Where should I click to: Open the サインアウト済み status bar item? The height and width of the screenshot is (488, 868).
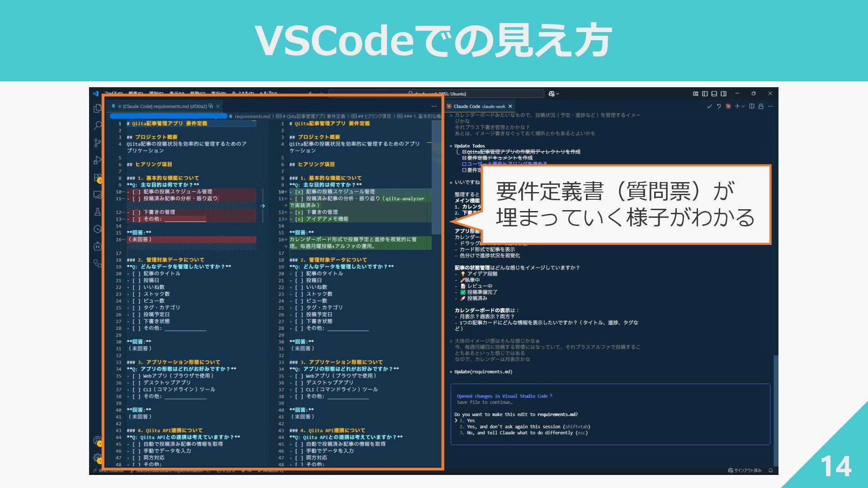(x=745, y=470)
